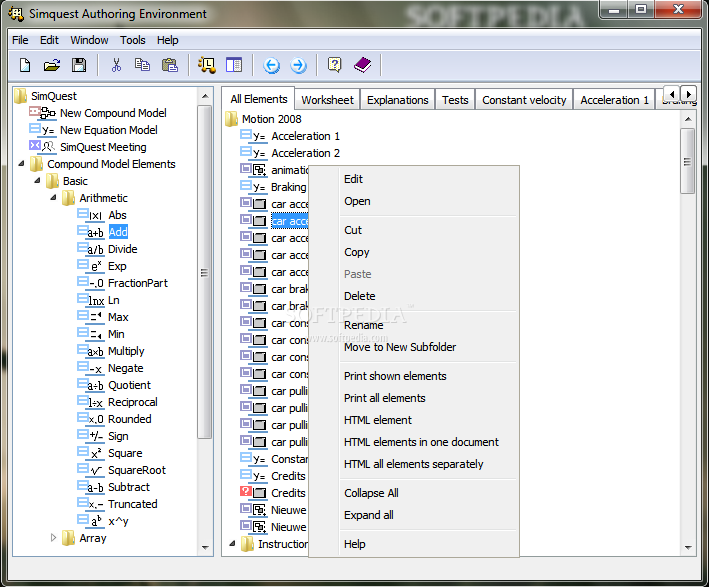Choose Copy in the context menu
The image size is (709, 587).
click(413, 252)
